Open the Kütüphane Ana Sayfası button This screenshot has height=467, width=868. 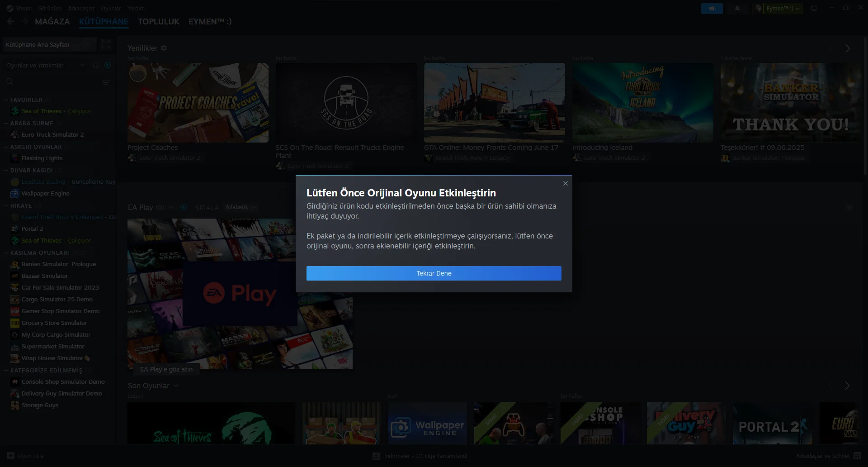pos(50,44)
